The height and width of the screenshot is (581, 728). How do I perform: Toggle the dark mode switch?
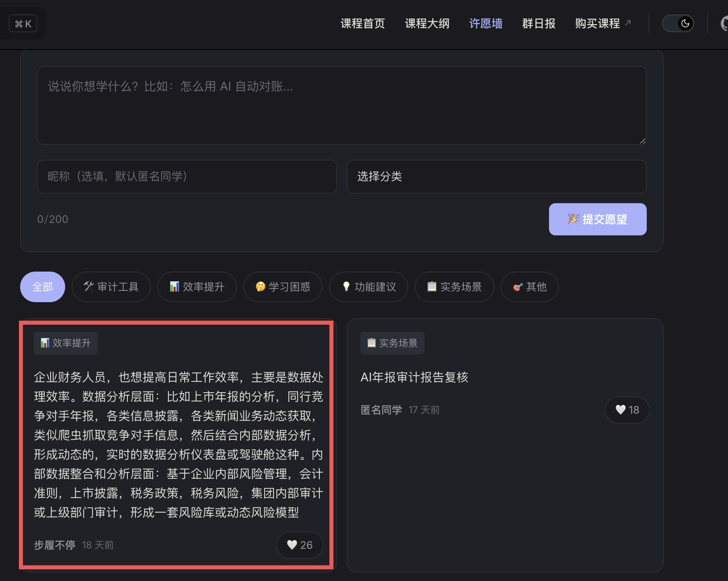click(x=678, y=23)
